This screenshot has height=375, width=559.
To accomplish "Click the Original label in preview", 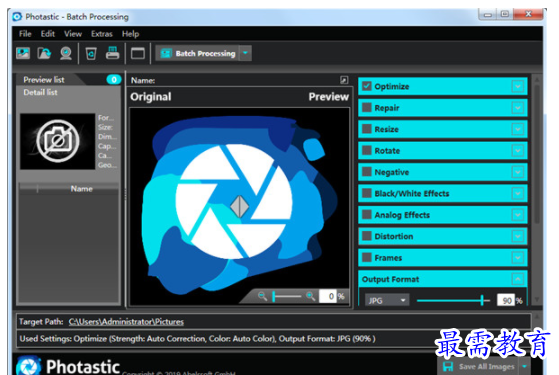I will [x=150, y=97].
